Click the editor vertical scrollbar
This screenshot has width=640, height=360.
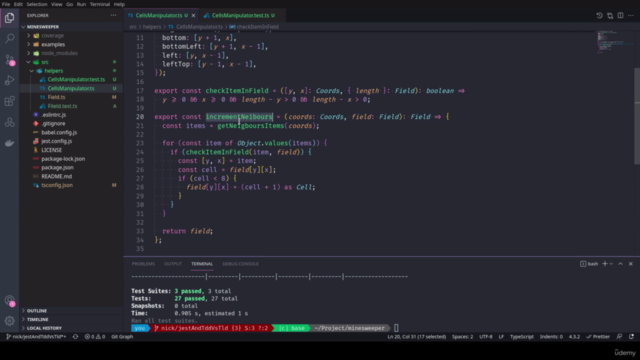pyautogui.click(x=637, y=116)
